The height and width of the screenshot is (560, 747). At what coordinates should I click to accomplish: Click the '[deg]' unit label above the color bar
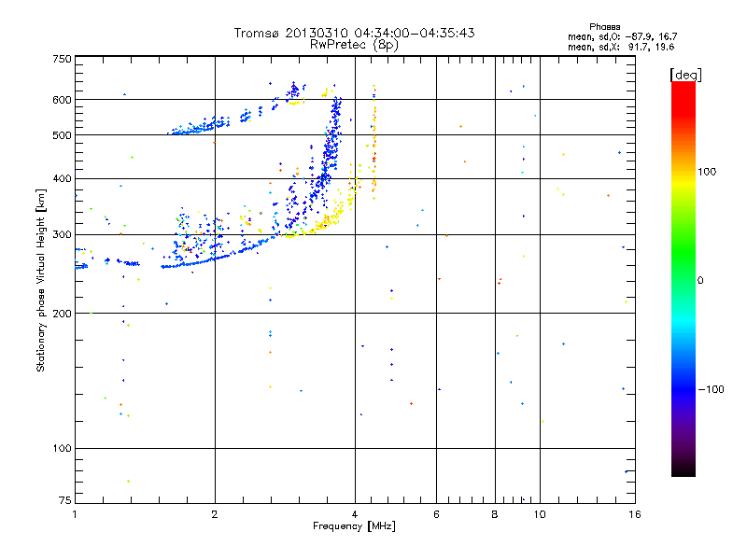click(x=685, y=75)
